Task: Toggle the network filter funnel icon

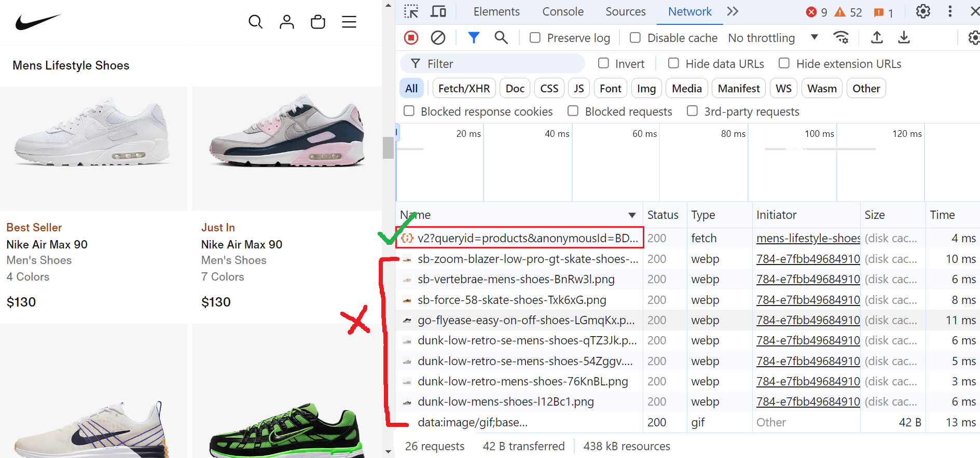Action: point(474,37)
